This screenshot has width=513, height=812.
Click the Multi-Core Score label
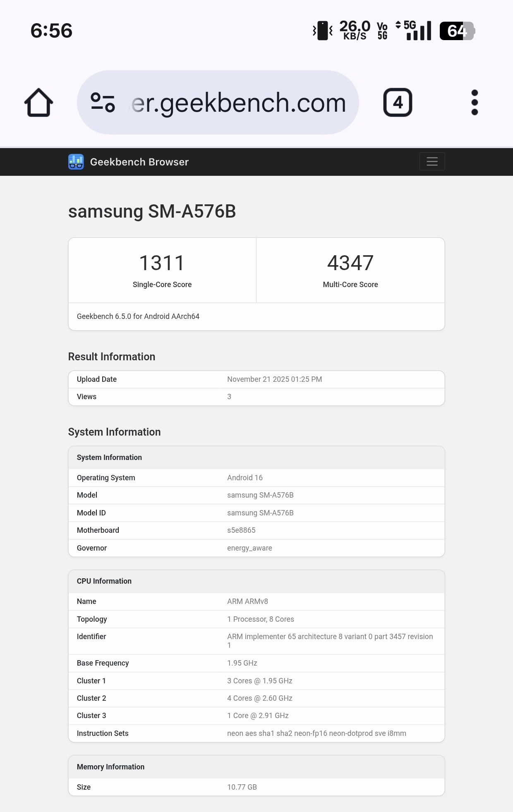[x=350, y=285]
